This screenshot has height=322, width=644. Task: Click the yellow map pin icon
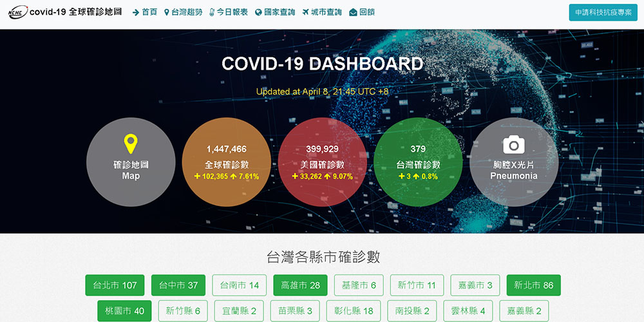pyautogui.click(x=131, y=144)
